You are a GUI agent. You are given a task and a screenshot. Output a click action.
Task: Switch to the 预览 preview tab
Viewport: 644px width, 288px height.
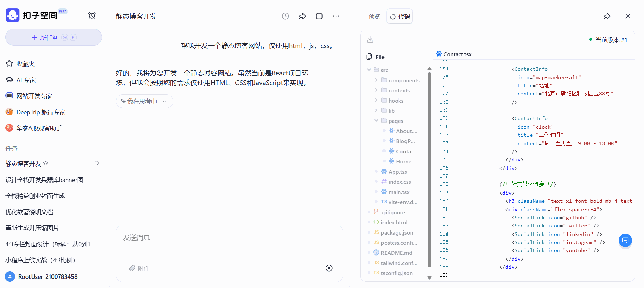pos(374,16)
